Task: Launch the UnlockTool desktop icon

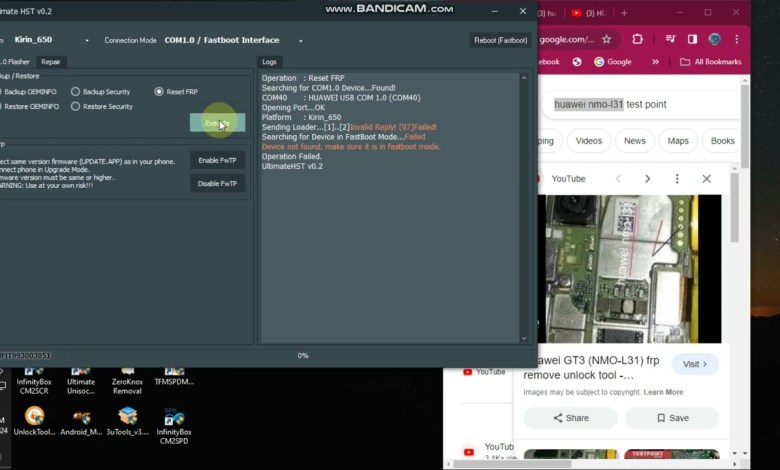Action: click(34, 421)
